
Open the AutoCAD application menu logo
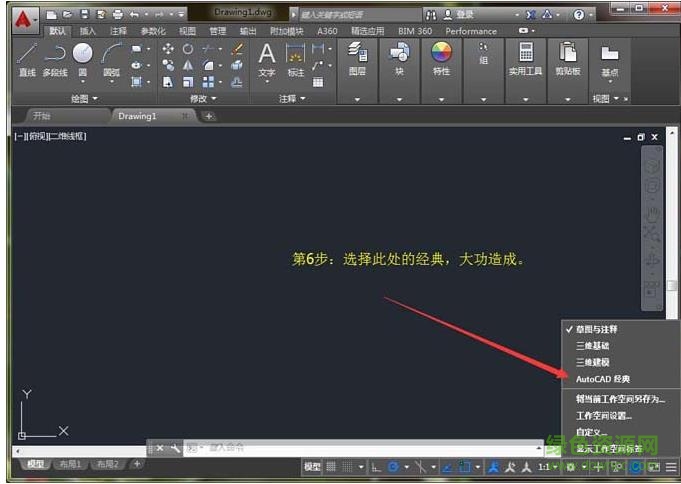24,19
